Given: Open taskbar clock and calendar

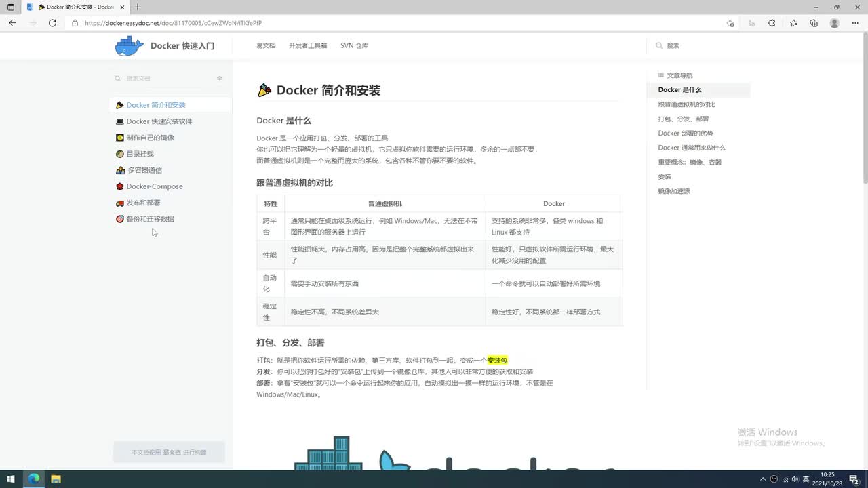Looking at the screenshot, I should pos(827,479).
